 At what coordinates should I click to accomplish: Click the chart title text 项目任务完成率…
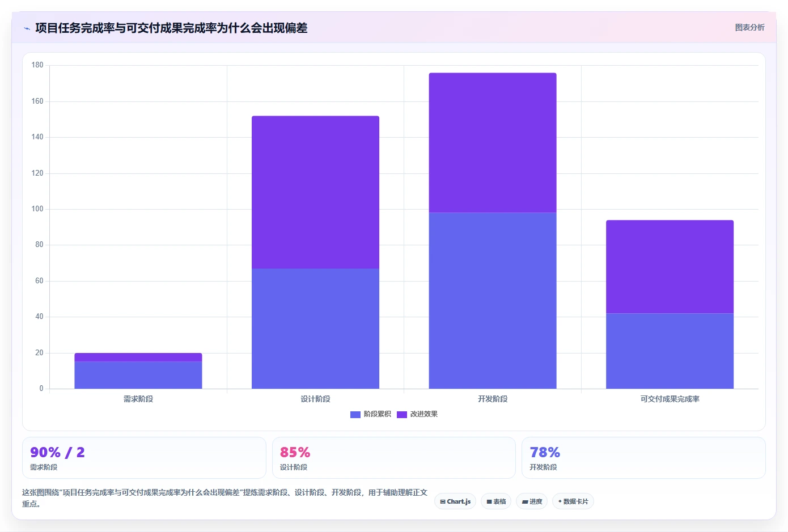171,28
